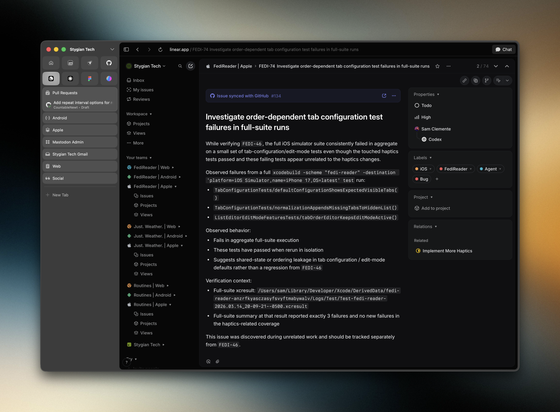Click New Tab in browser sidebar
Image resolution: width=560 pixels, height=412 pixels.
(x=80, y=195)
